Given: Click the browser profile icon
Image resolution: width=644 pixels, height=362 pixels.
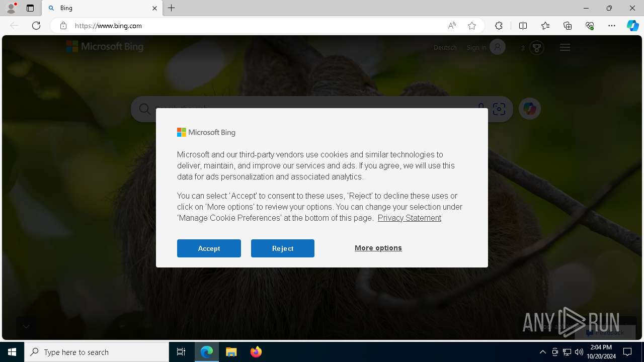Looking at the screenshot, I should coord(11,8).
